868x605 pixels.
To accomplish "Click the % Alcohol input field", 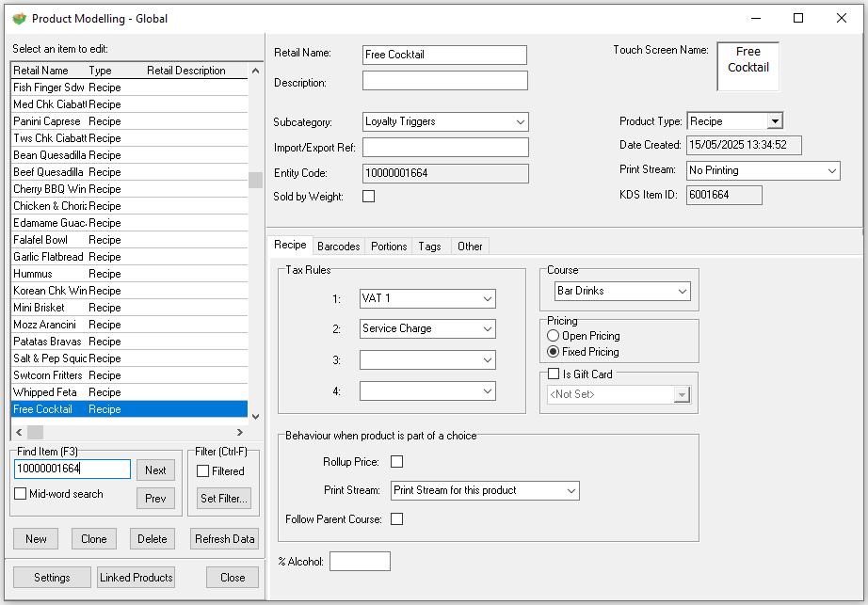I will tap(360, 562).
